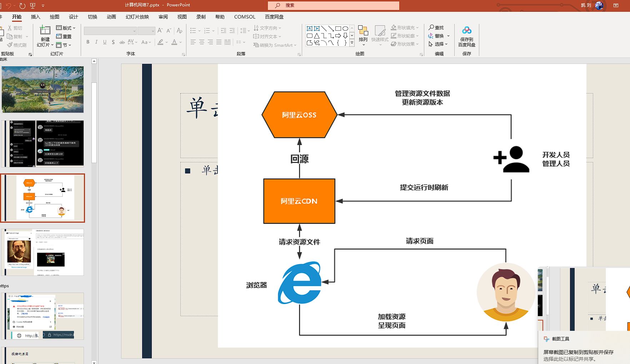Click the 保存到百度网盘 cloud icon
Viewport: 630px width, 364px height.
466,30
